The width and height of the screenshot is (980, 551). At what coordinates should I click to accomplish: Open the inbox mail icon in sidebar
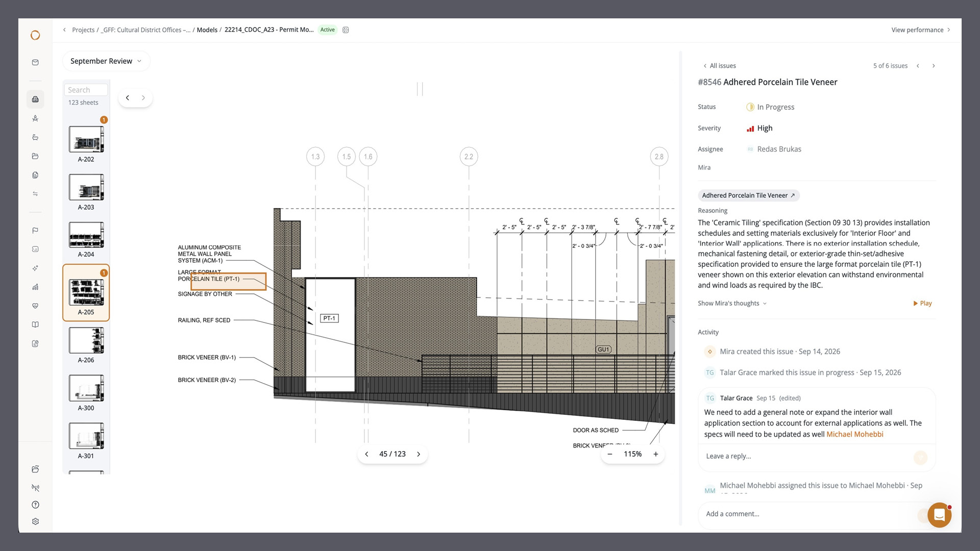(35, 62)
